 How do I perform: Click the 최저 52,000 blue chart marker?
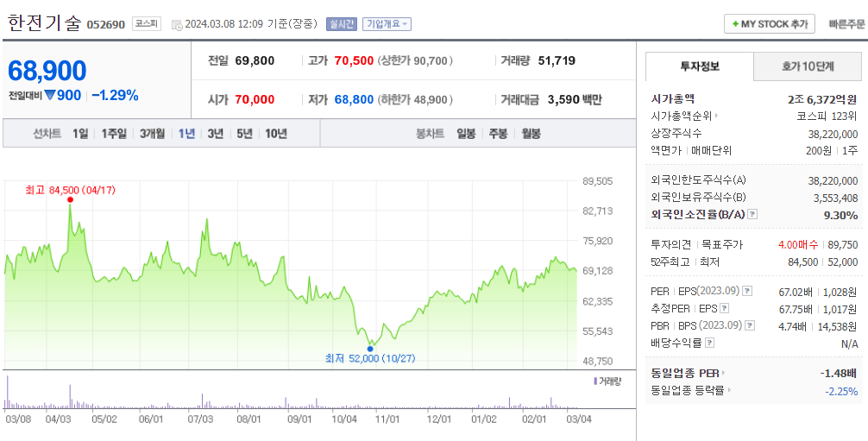pos(370,349)
